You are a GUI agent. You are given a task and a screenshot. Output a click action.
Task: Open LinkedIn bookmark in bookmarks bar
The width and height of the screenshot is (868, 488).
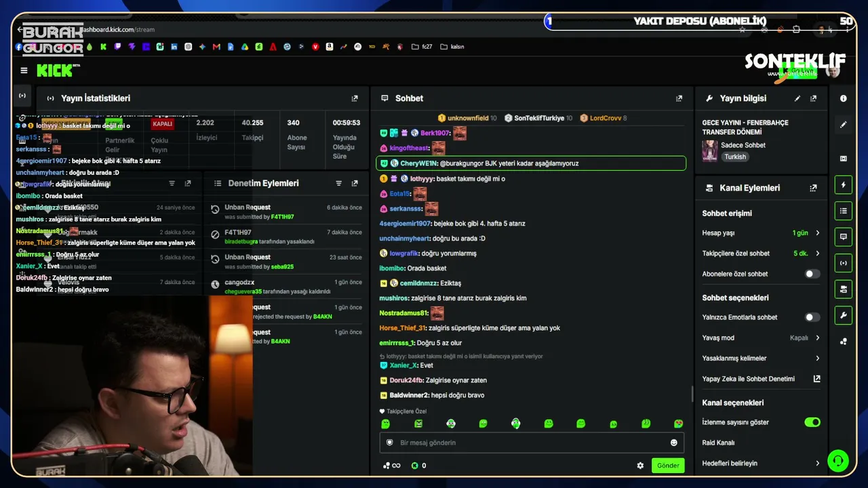(174, 47)
